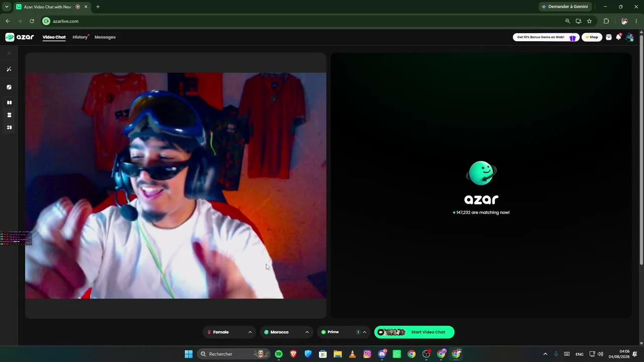
Task: Expand the left sidebar with double-chevron
Action: coord(9,53)
